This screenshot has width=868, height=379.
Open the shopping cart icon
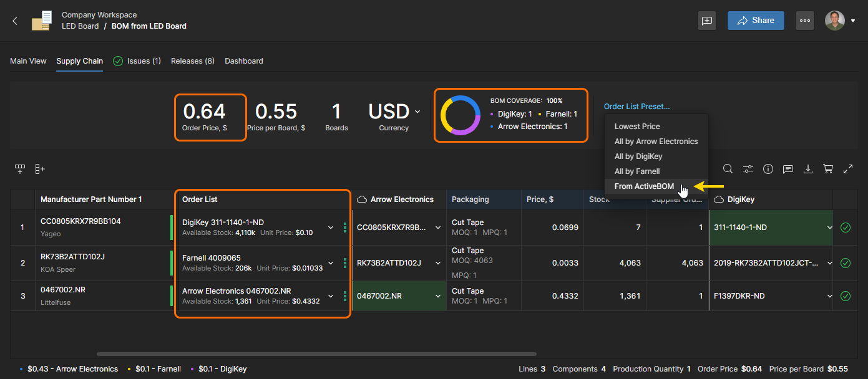(x=828, y=169)
